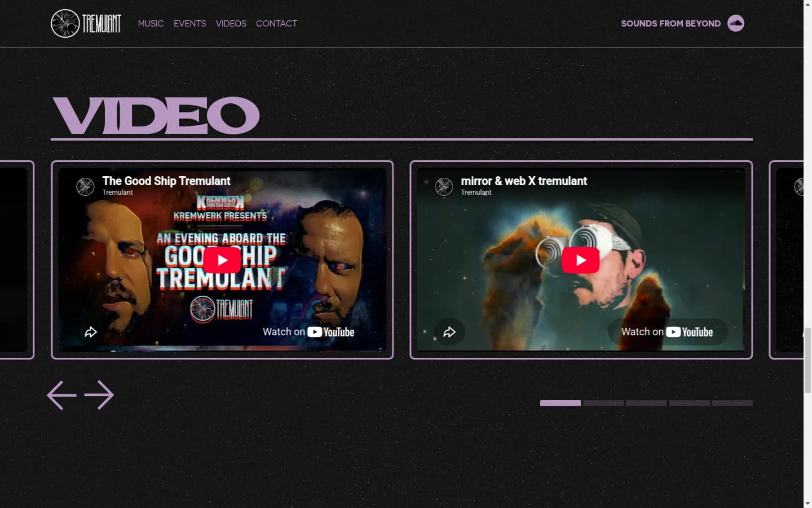
Task: Go to previous video with left arrow
Action: pos(61,395)
